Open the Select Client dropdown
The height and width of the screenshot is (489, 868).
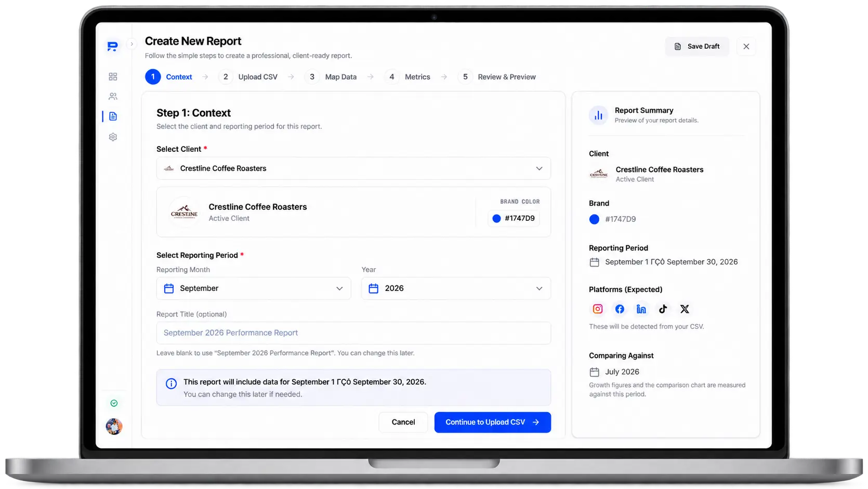(353, 168)
